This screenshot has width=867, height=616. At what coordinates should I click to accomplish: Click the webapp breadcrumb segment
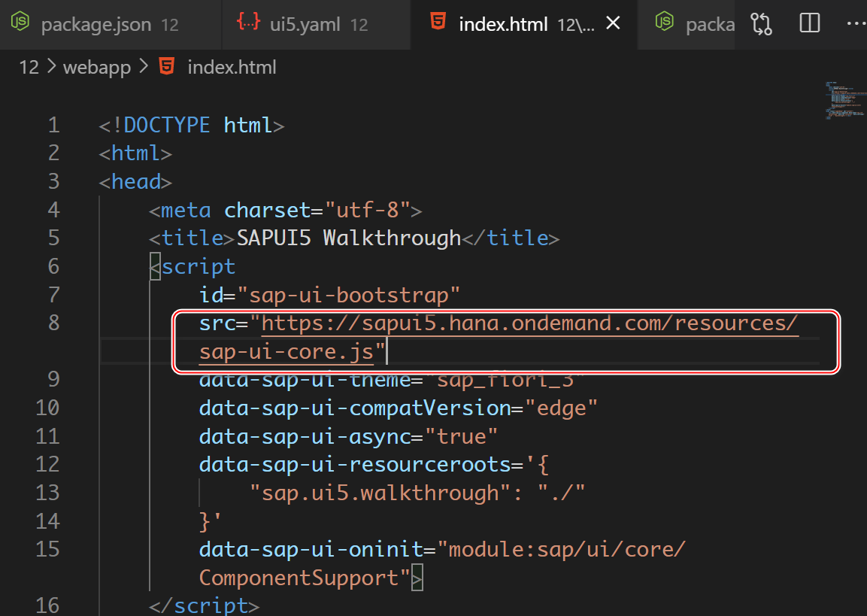97,68
